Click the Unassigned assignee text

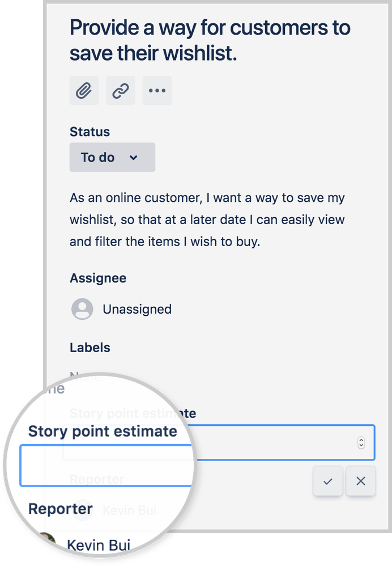(137, 309)
